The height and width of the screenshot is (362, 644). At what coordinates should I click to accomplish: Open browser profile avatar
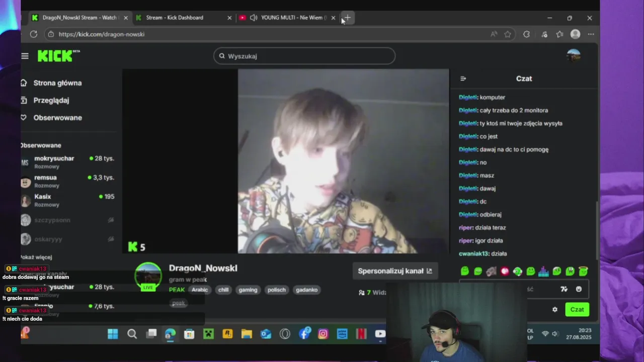tap(576, 34)
